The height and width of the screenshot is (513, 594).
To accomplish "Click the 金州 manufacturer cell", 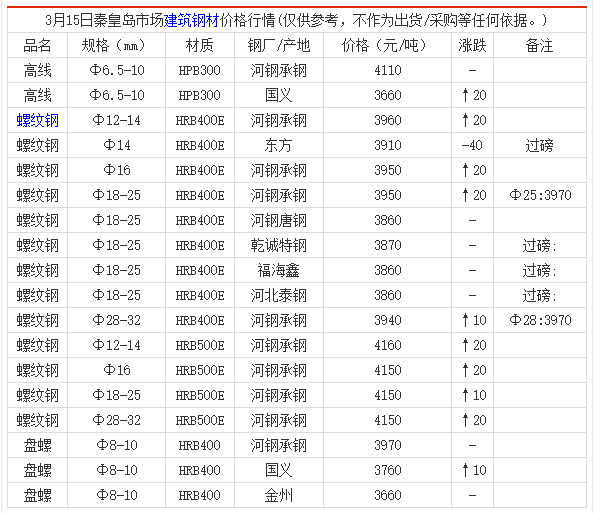I will 278,495.
